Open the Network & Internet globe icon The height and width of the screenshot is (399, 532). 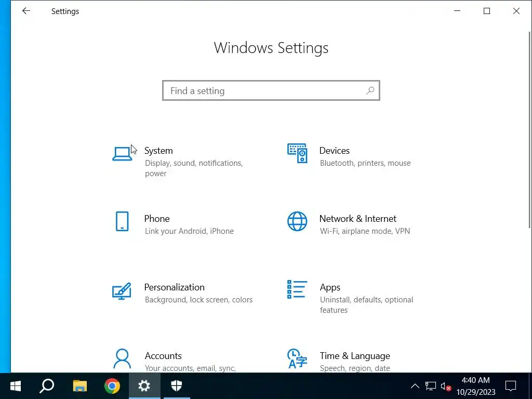pos(297,221)
